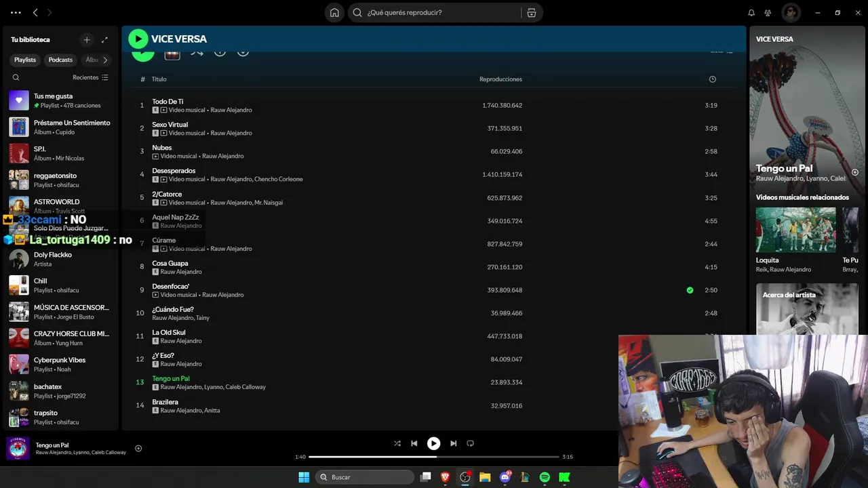The height and width of the screenshot is (488, 868).
Task: Select the track Nubes
Action: 161,148
